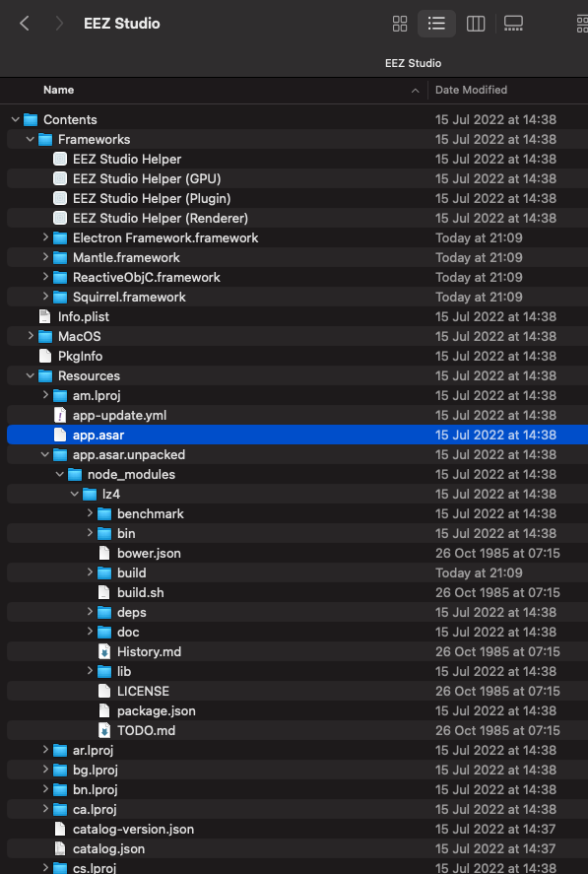Click build folder's Today at 21:09 date
The image size is (588, 874).
pyautogui.click(x=479, y=572)
